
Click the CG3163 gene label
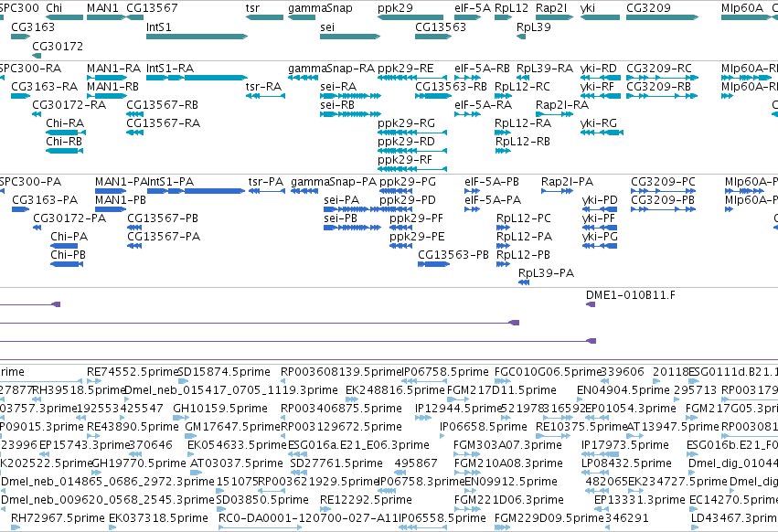tap(33, 27)
